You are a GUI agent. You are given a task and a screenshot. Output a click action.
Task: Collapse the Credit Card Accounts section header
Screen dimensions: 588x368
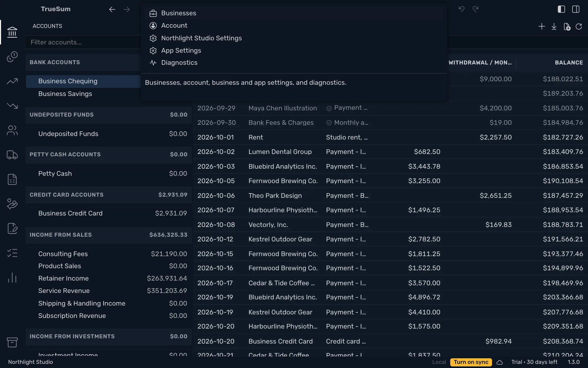coord(108,195)
